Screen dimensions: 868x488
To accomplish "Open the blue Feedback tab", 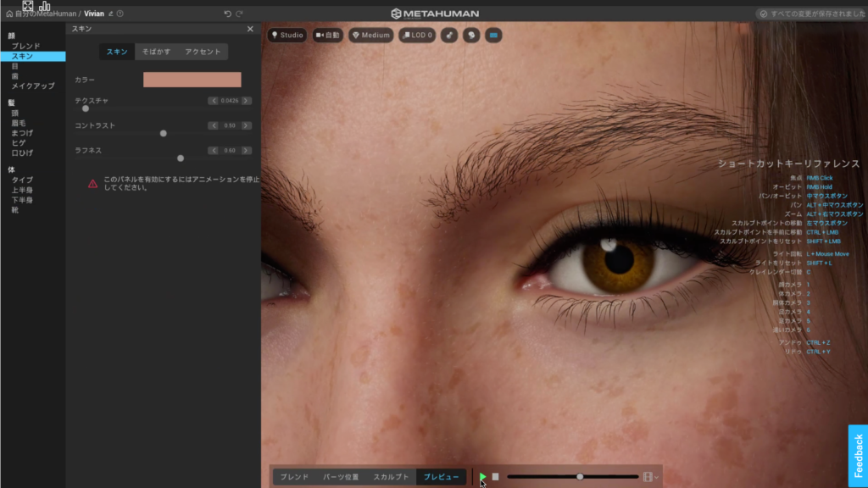I will 858,456.
